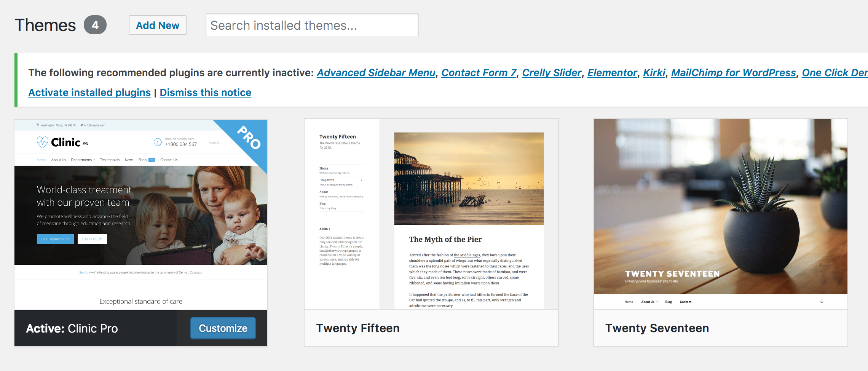Open the Clinic Pro theme screenshot
The width and height of the screenshot is (868, 371).
141,215
